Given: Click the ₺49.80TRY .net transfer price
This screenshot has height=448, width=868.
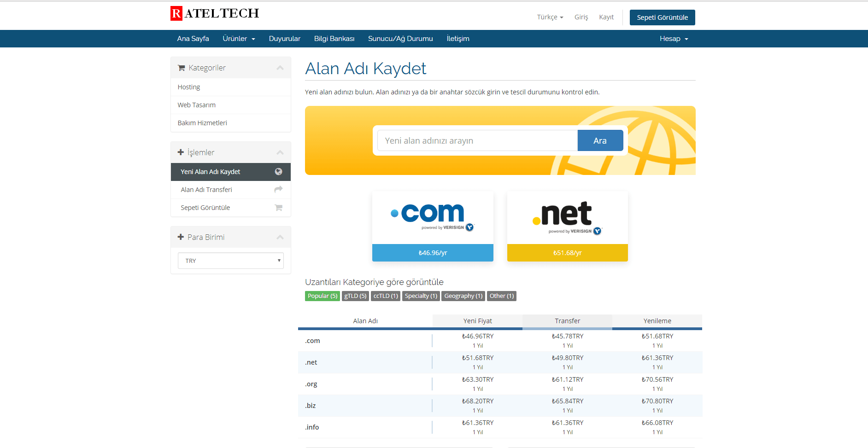Looking at the screenshot, I should pos(568,358).
